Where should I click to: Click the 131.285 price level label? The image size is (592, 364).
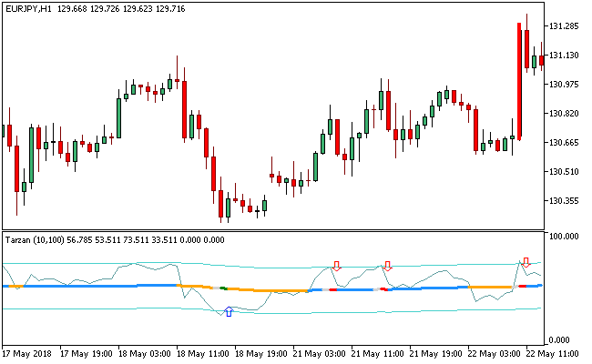(564, 26)
